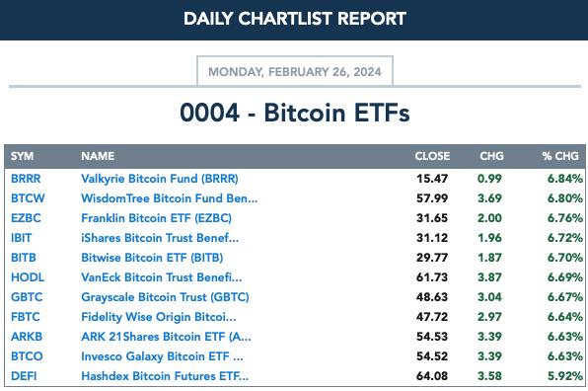588x391 pixels.
Task: Select the EZBC symbol link
Action: 26,218
